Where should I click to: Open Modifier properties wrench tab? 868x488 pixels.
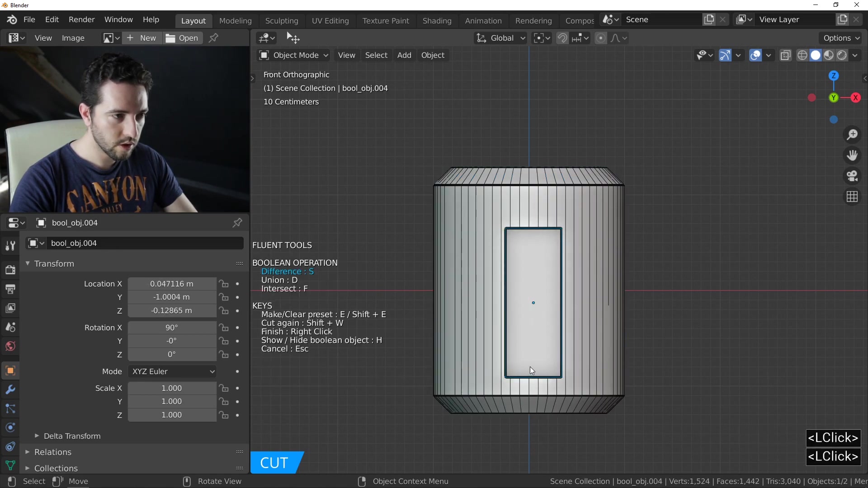(10, 389)
